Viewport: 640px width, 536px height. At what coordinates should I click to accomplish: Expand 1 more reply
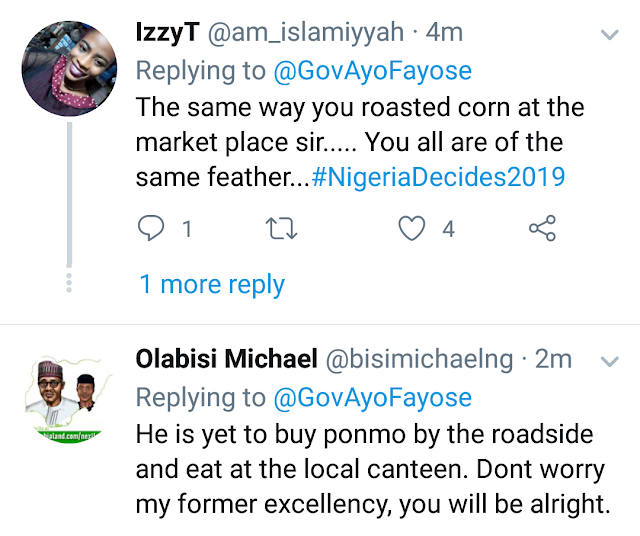click(211, 284)
